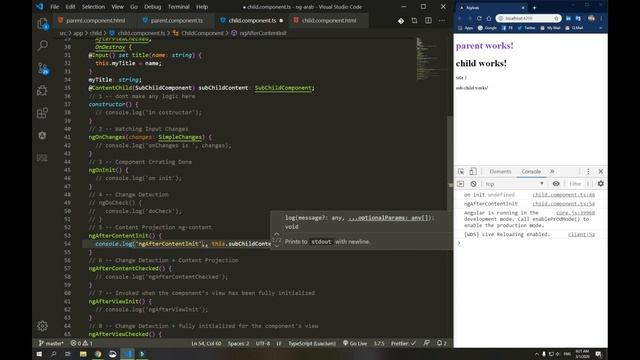Split the editor to the right
The height and width of the screenshot is (360, 640).
coord(428,20)
